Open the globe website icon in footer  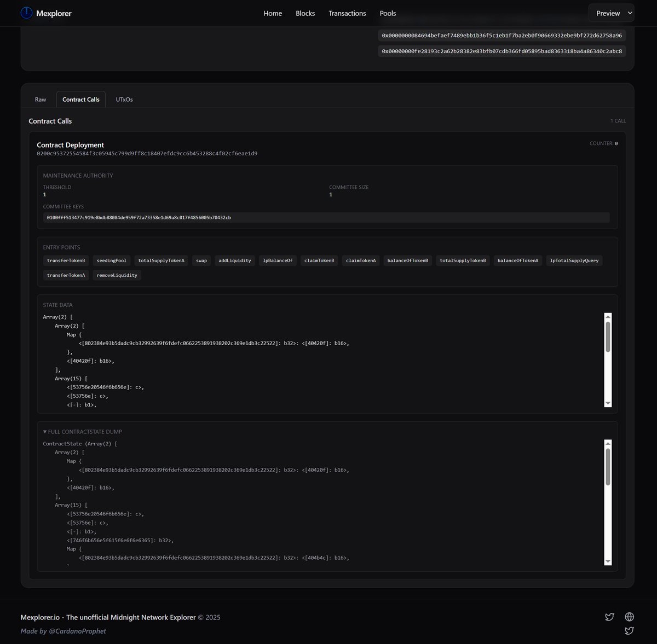click(630, 617)
